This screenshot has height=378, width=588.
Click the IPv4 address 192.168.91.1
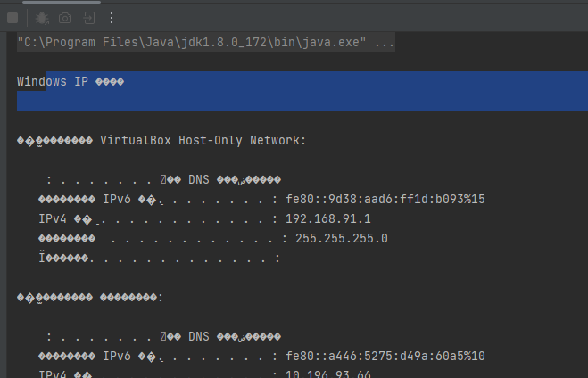(x=328, y=218)
